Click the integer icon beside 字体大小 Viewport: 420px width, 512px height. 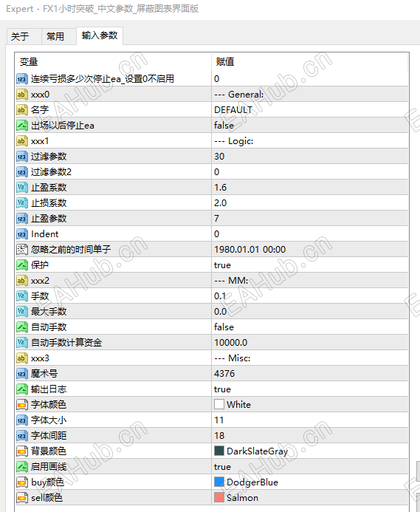point(22,420)
